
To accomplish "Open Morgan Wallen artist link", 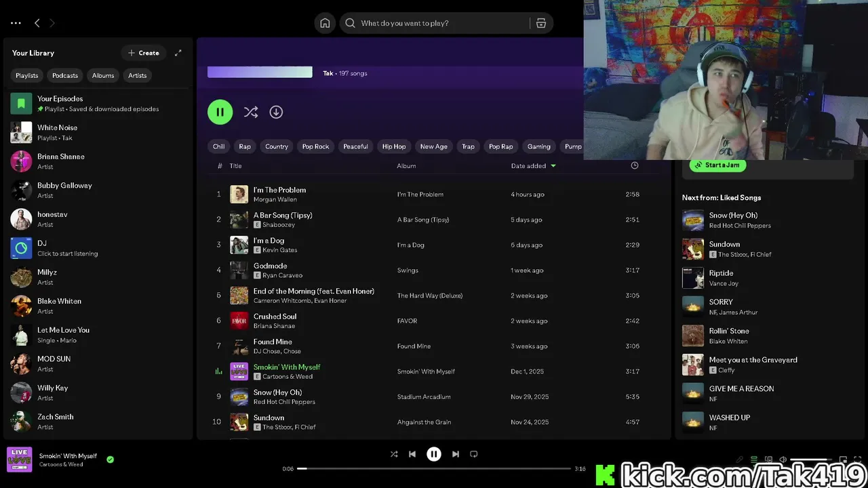I will click(275, 199).
